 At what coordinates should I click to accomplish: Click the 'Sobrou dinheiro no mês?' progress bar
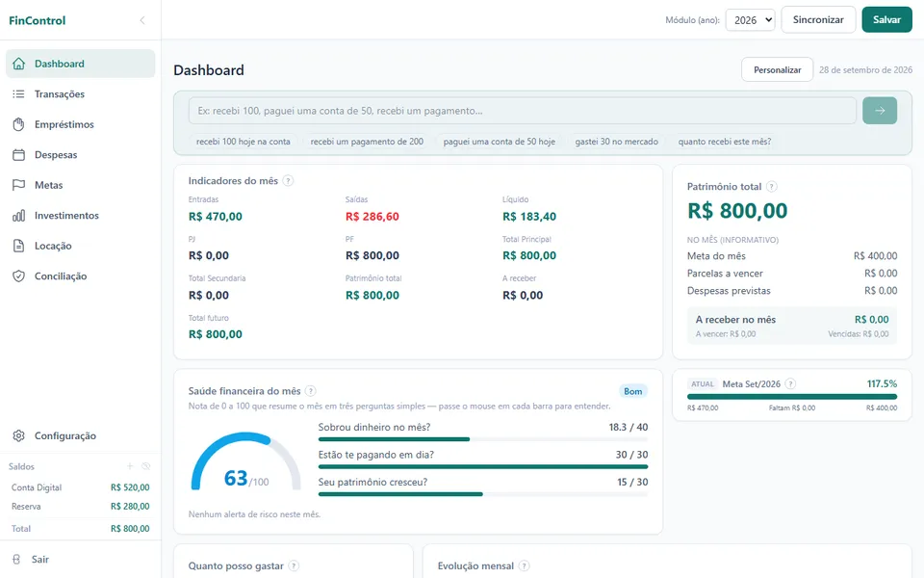pos(482,439)
